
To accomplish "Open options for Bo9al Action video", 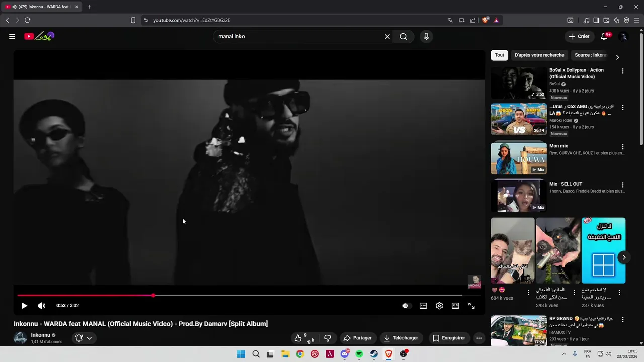I will point(623,71).
